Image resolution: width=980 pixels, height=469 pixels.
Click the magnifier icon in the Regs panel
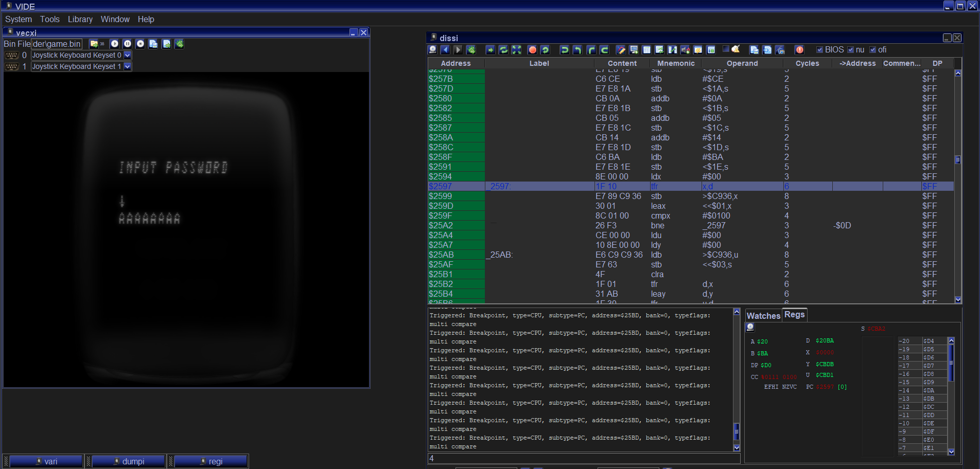pyautogui.click(x=750, y=327)
